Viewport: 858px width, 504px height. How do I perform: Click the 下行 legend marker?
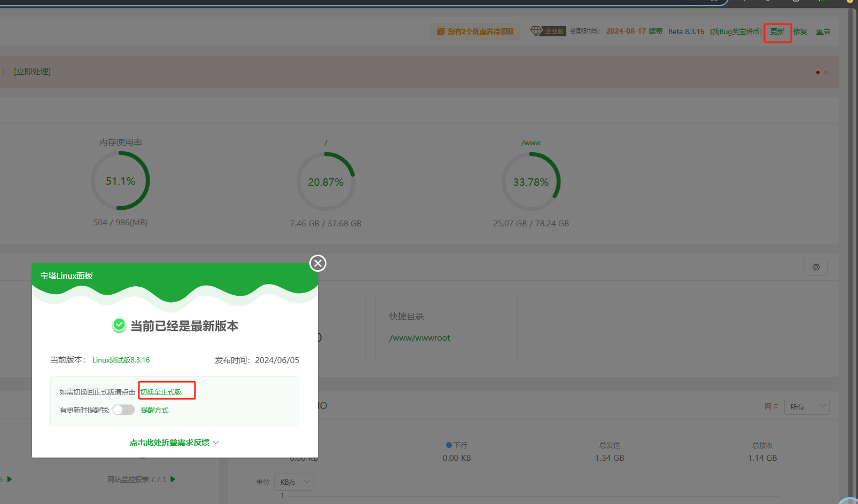tap(449, 445)
